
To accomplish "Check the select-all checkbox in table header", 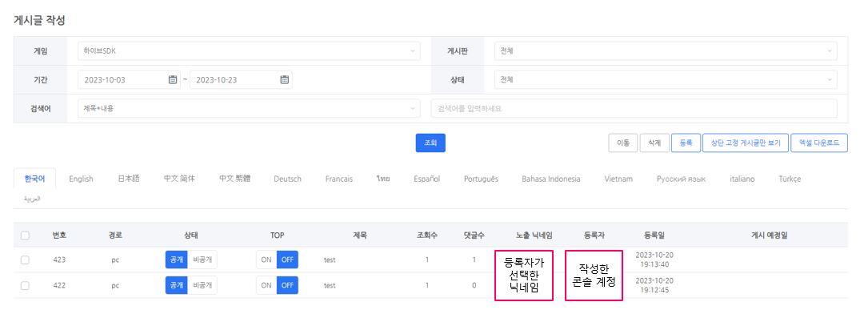I will [25, 235].
